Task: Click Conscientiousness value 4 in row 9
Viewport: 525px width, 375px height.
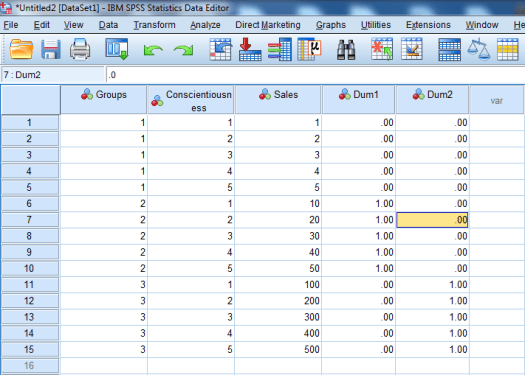Action: tap(191, 252)
